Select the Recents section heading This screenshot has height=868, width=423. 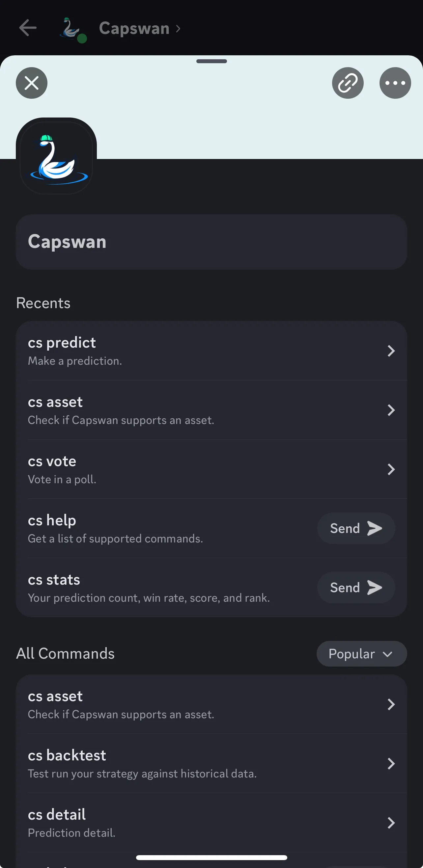(x=43, y=302)
